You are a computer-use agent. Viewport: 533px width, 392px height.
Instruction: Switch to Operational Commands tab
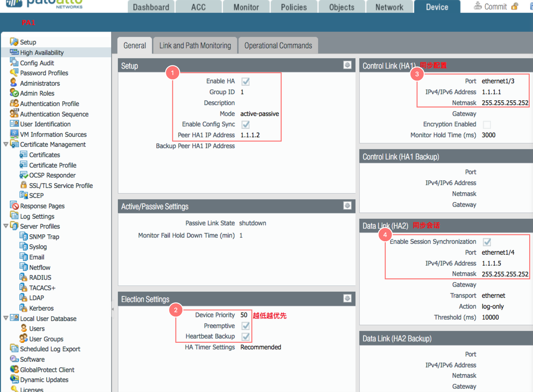tap(278, 46)
